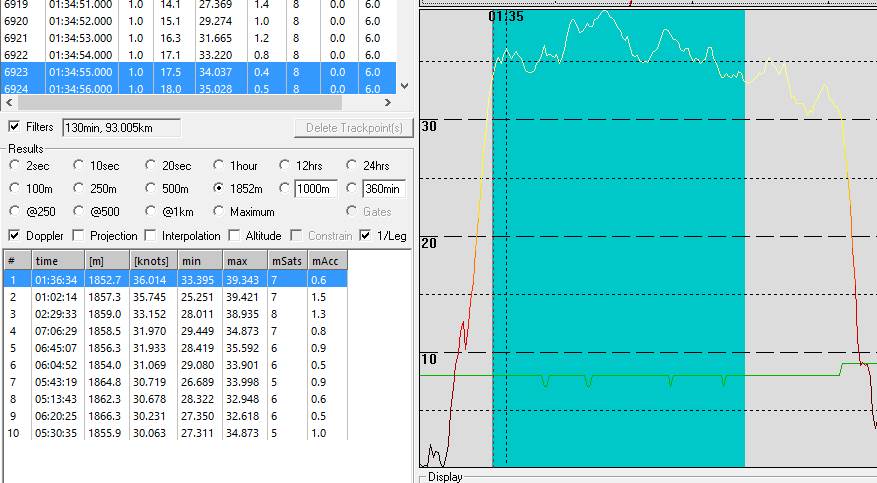The image size is (877, 483).
Task: Click the custom distance field showing 1000m
Action: 316,189
